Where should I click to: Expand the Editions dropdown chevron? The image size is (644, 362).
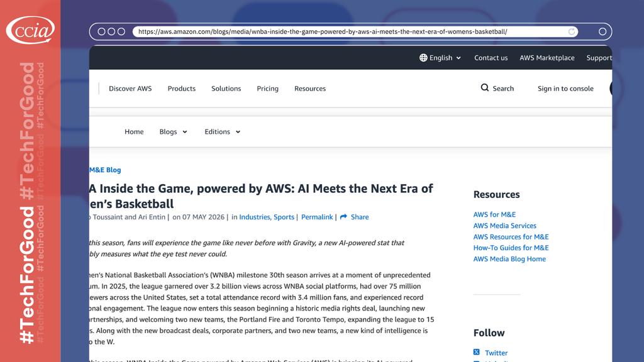tap(238, 132)
